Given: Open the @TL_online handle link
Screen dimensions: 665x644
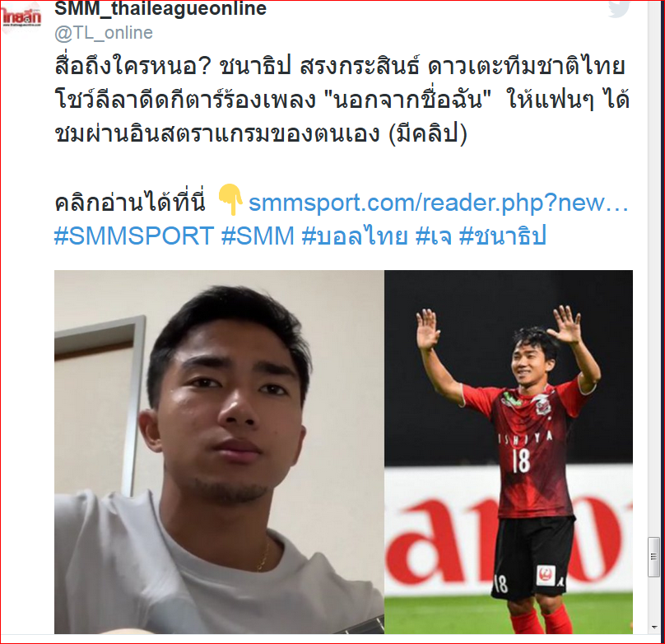Looking at the screenshot, I should 104,33.
